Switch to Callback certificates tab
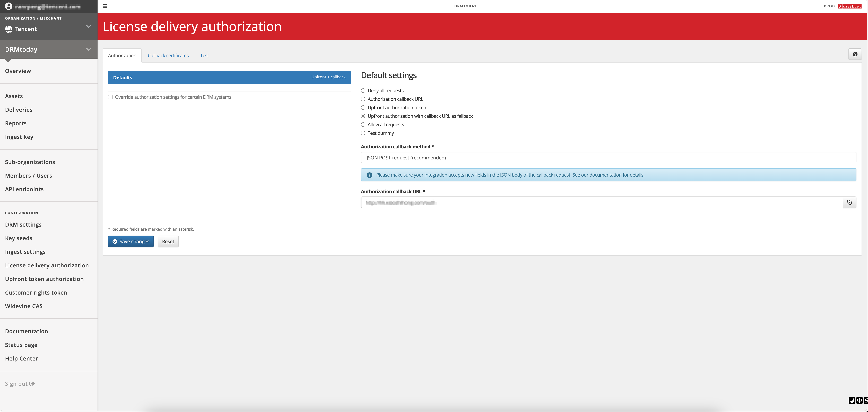 point(168,56)
